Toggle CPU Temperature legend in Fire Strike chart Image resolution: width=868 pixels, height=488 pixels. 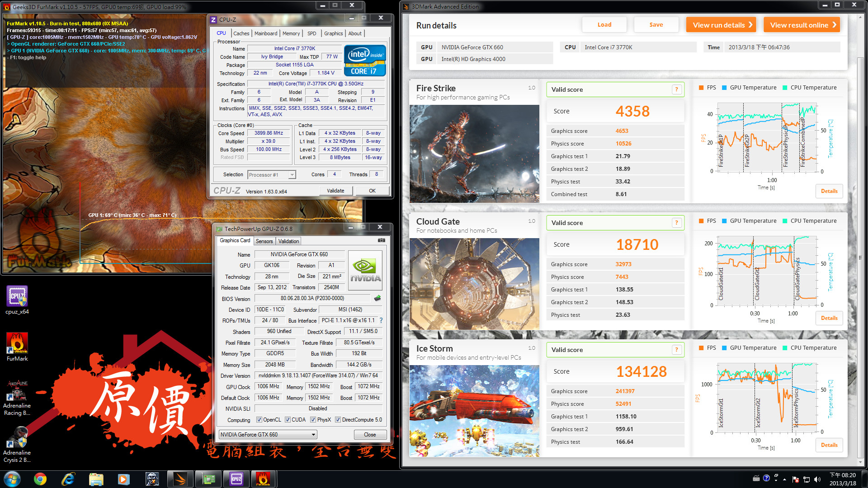[810, 88]
